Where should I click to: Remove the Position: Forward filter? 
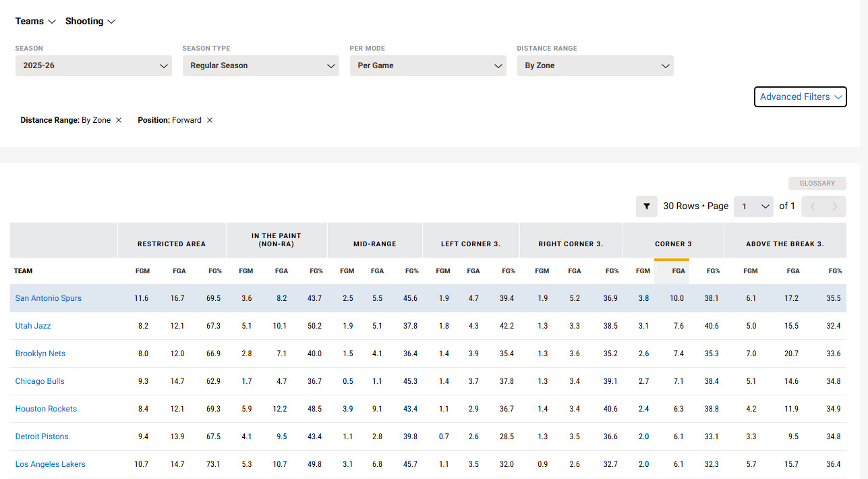point(210,120)
